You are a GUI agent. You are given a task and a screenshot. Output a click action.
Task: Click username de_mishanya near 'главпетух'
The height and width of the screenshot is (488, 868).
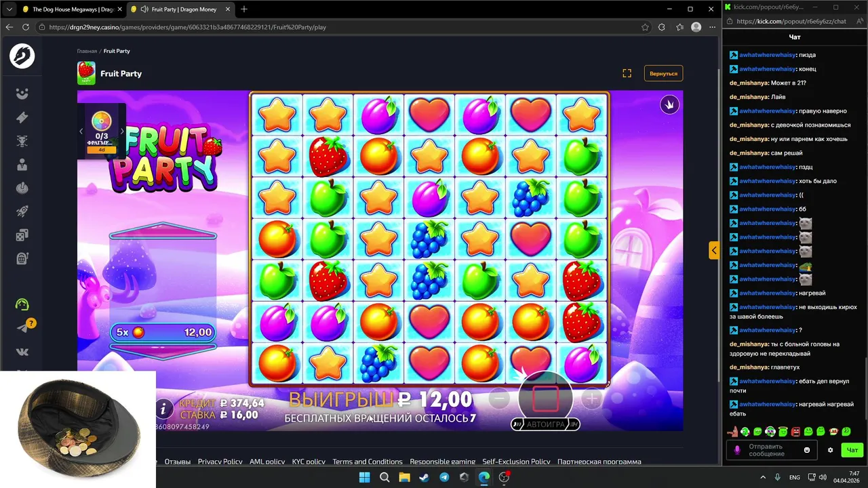coord(749,367)
